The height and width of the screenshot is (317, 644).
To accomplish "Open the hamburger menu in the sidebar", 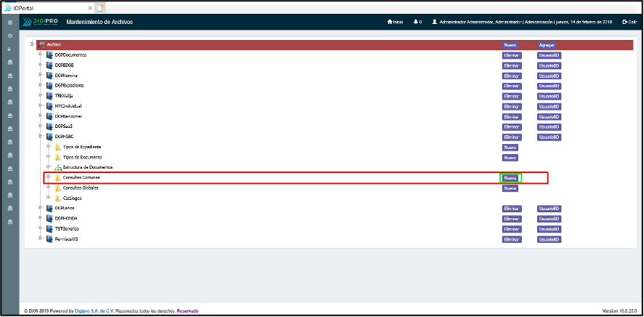I will 9,23.
